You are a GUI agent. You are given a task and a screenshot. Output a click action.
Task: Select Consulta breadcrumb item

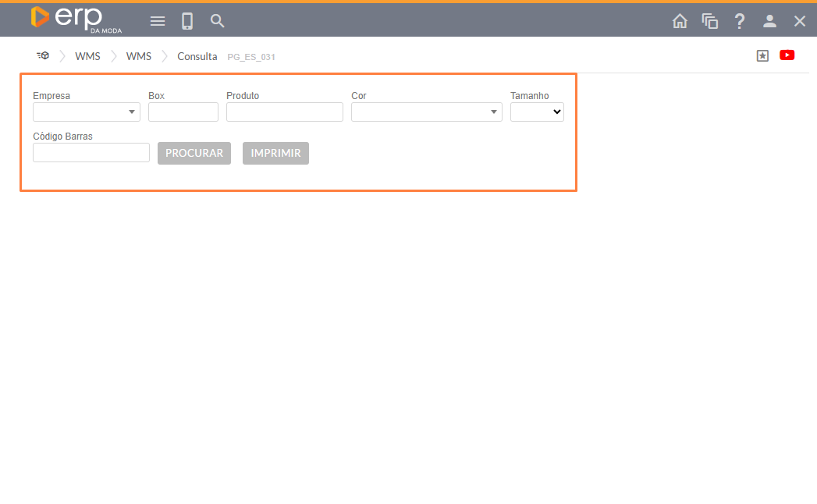point(197,56)
